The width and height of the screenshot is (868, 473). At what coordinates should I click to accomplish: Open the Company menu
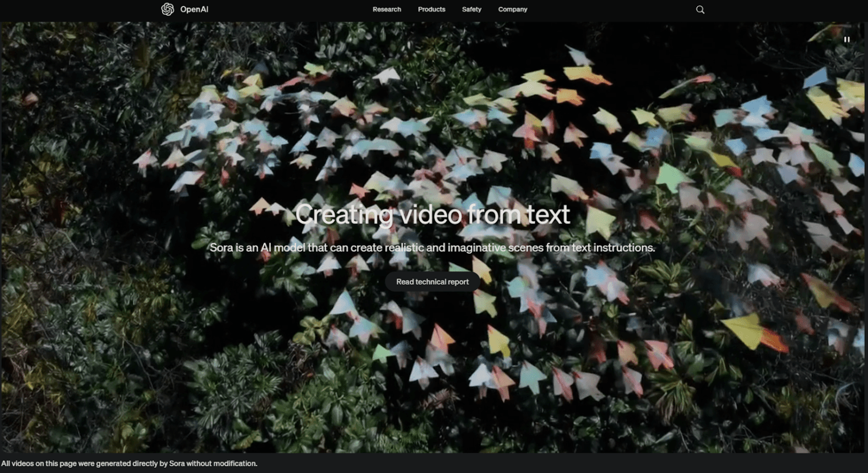513,9
